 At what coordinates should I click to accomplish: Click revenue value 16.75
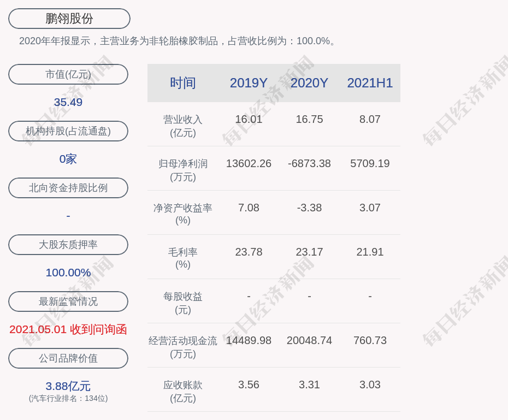(309, 119)
